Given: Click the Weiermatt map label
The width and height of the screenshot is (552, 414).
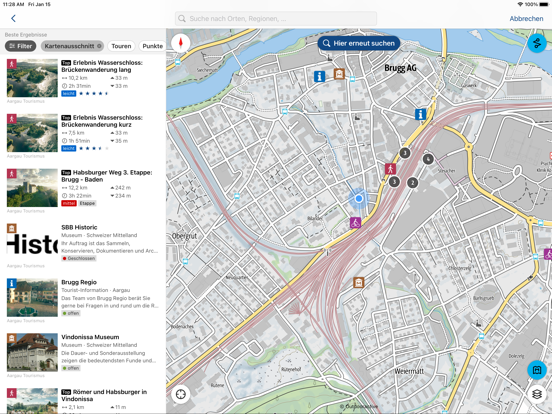Looking at the screenshot, I should [409, 371].
